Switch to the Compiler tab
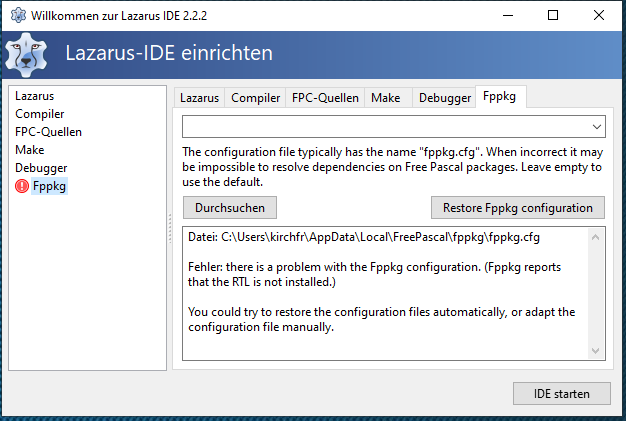626x421 pixels. (x=256, y=98)
